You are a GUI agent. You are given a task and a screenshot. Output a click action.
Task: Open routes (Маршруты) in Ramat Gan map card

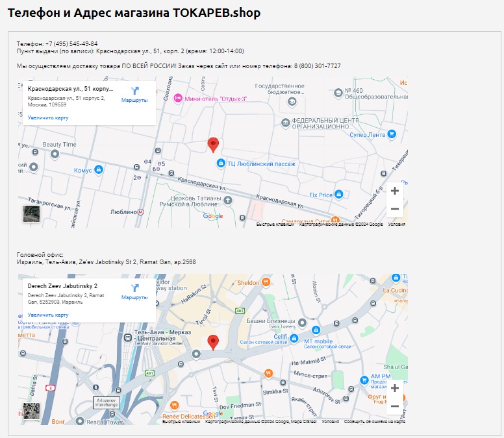coord(134,292)
